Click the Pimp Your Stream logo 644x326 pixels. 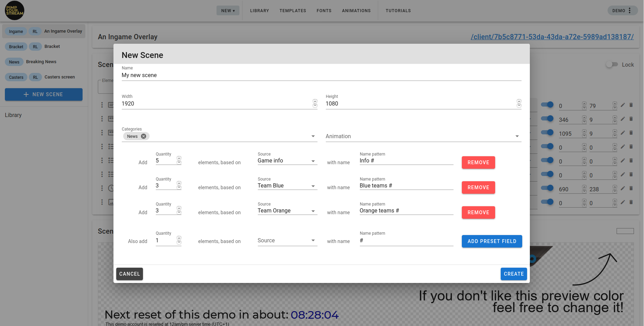pyautogui.click(x=15, y=10)
